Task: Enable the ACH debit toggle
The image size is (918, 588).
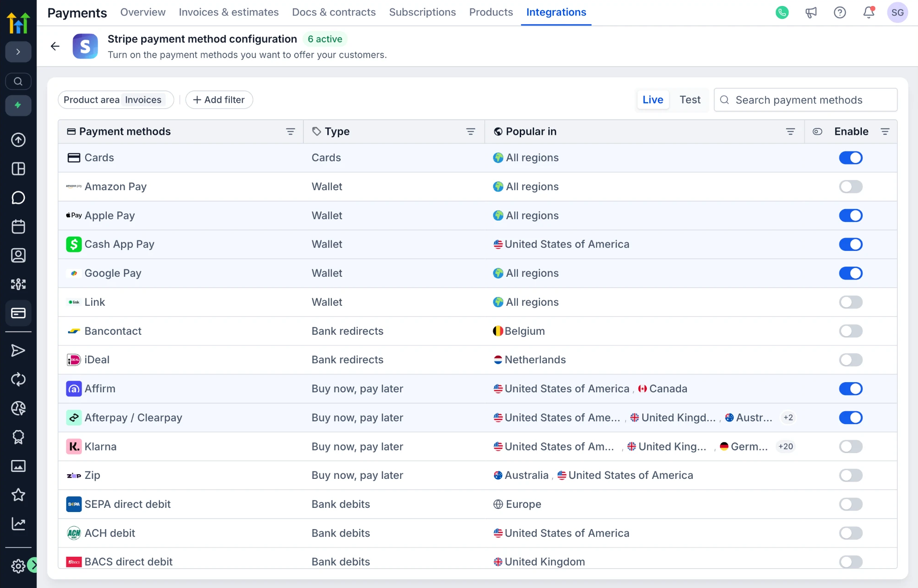Action: pyautogui.click(x=850, y=533)
